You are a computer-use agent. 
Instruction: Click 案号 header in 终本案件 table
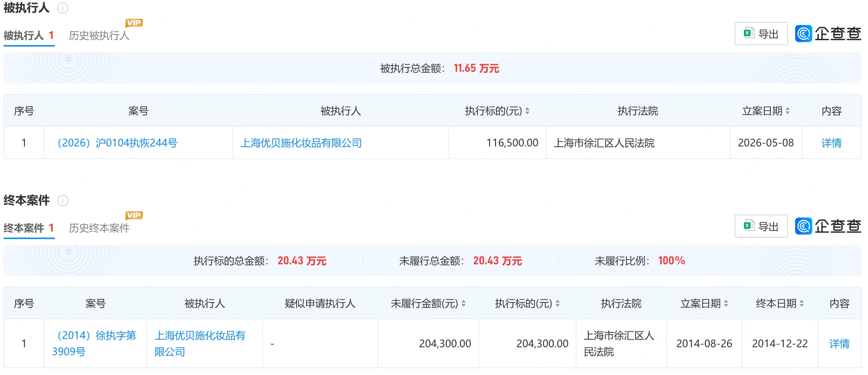point(95,303)
